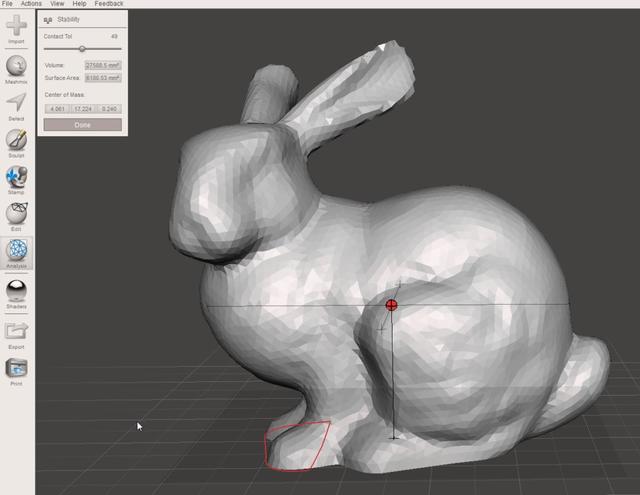Click the Export icon
The image size is (640, 495).
pyautogui.click(x=17, y=331)
